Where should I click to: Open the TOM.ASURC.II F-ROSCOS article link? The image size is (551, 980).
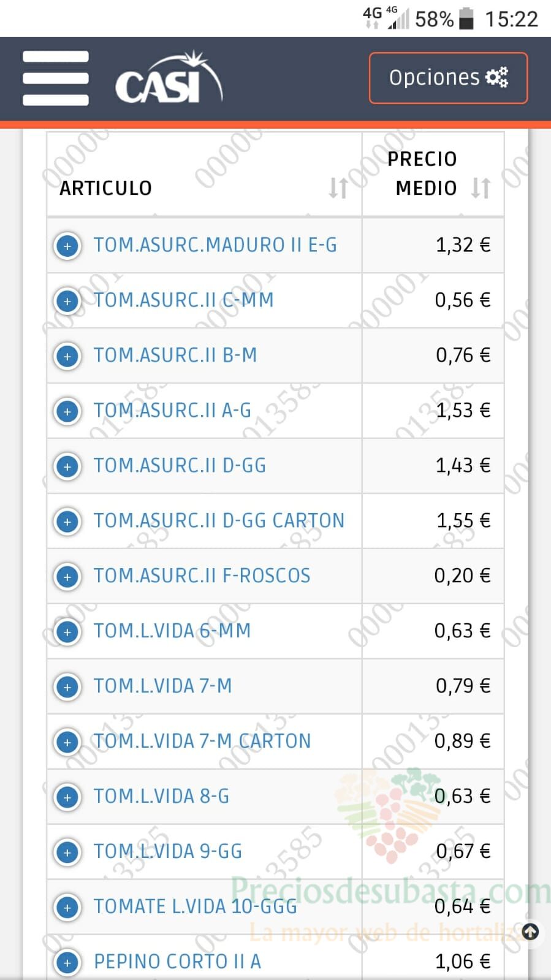pyautogui.click(x=202, y=575)
